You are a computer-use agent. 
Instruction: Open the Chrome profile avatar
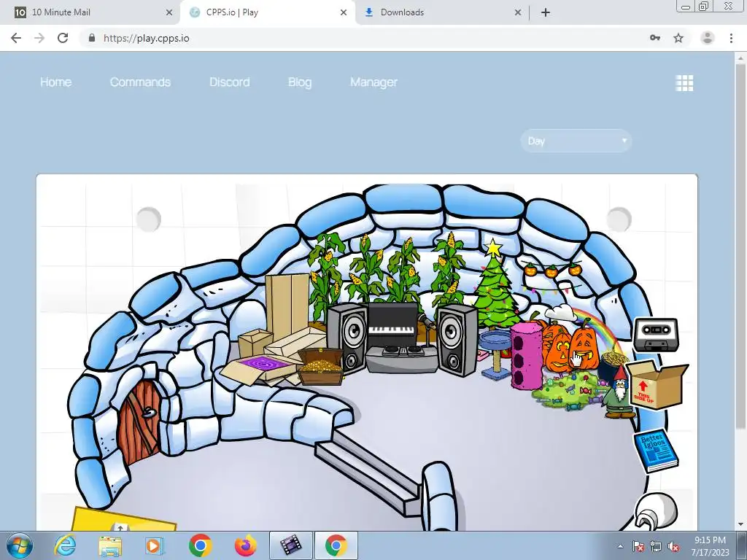[x=708, y=38]
